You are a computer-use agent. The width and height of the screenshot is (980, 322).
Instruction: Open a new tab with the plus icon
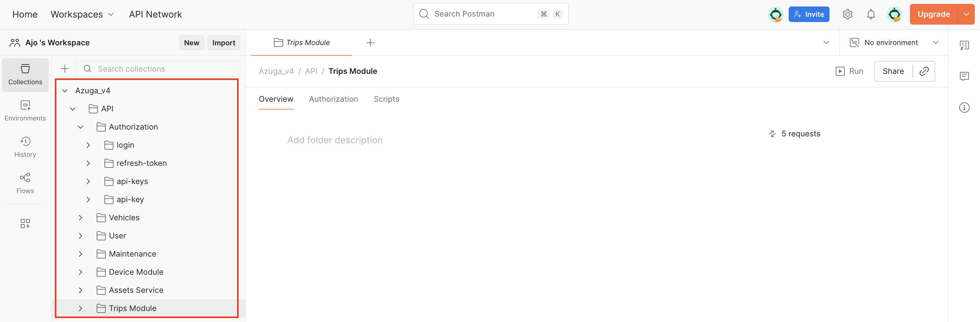[x=370, y=43]
